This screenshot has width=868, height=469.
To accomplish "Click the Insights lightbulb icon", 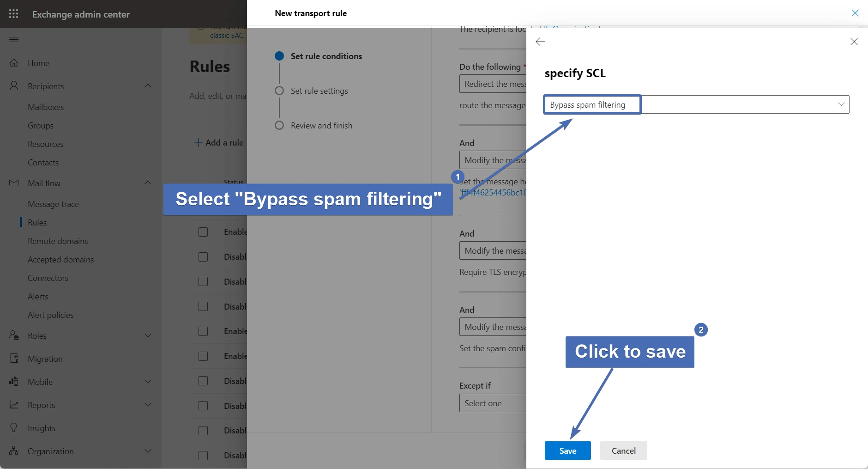I will click(x=14, y=428).
